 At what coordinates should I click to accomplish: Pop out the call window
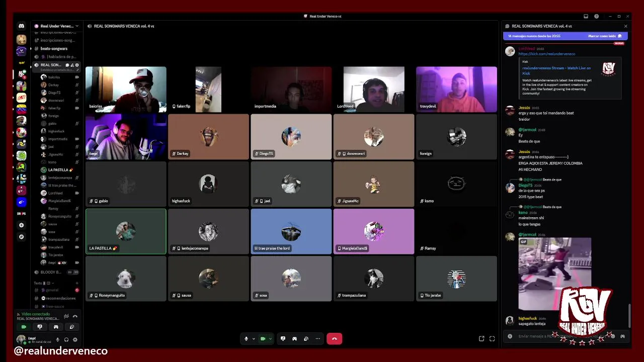(x=481, y=339)
